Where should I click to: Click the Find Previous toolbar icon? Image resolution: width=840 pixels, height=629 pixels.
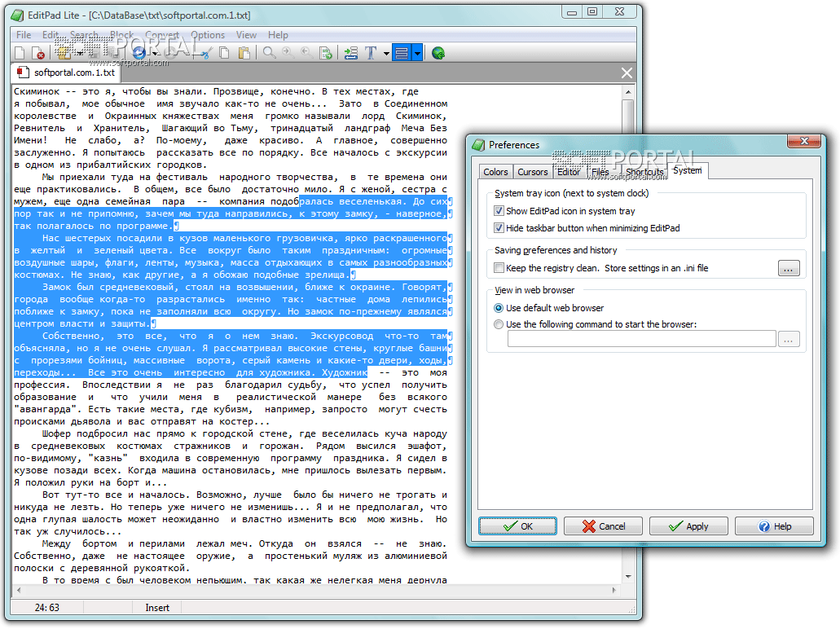coord(306,52)
